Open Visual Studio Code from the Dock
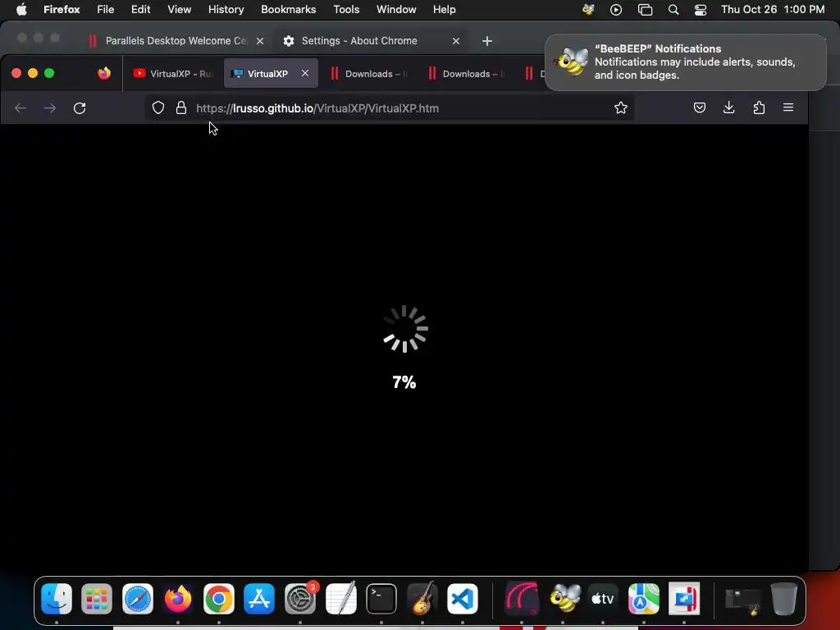 (x=463, y=598)
